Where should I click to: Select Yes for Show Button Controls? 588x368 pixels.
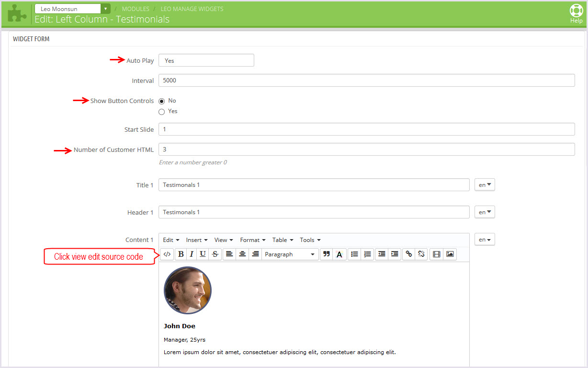point(161,112)
